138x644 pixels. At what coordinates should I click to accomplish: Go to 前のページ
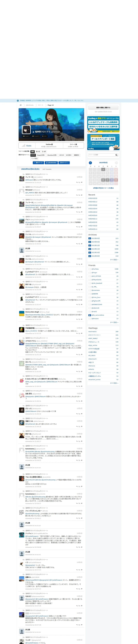point(38,163)
